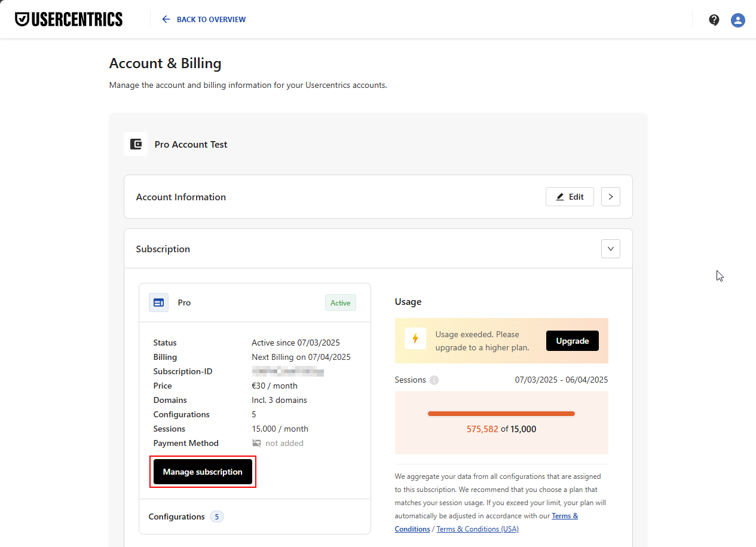Open the help question mark icon
Viewport: 756px width, 547px height.
(714, 20)
